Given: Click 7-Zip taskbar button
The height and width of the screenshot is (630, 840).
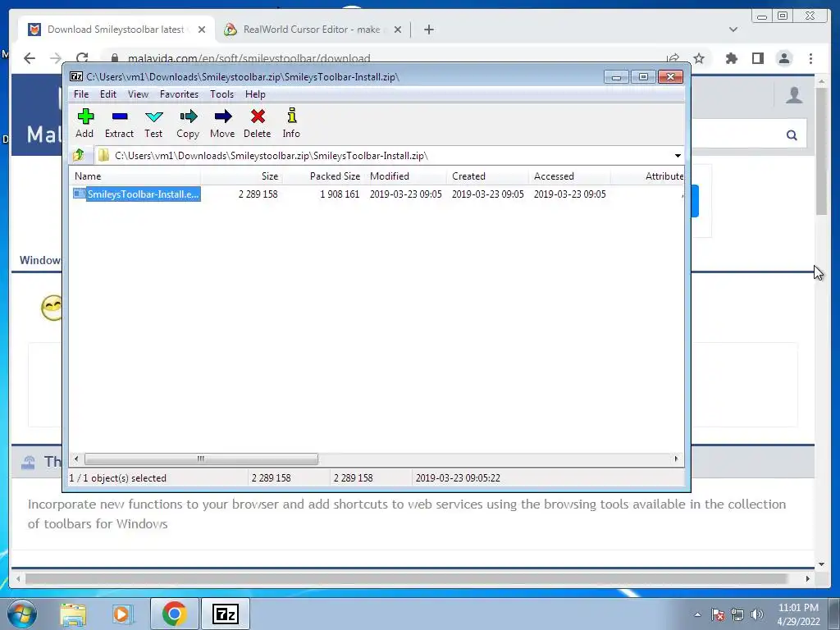Looking at the screenshot, I should tap(225, 614).
